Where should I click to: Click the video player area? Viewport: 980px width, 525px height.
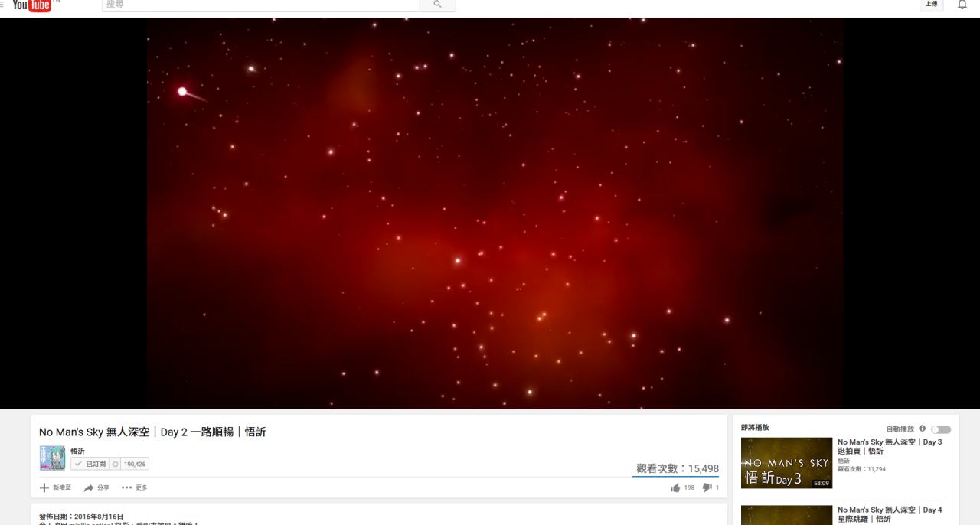[495, 214]
